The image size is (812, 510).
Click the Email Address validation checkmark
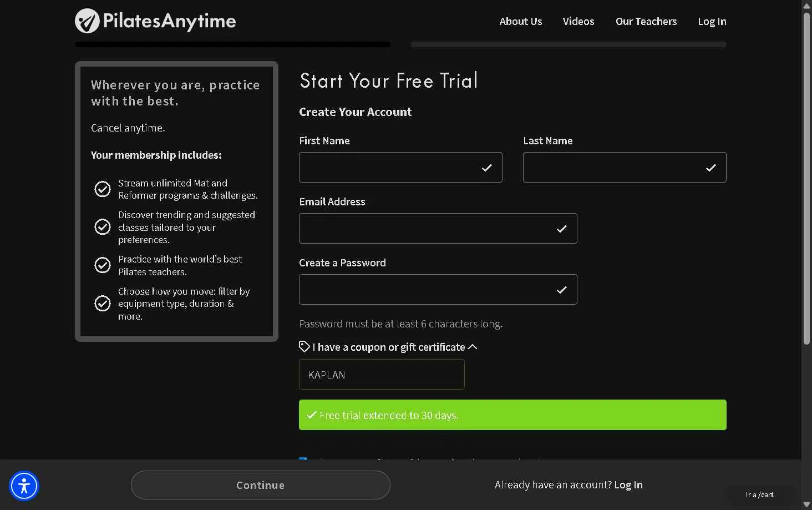[562, 229]
